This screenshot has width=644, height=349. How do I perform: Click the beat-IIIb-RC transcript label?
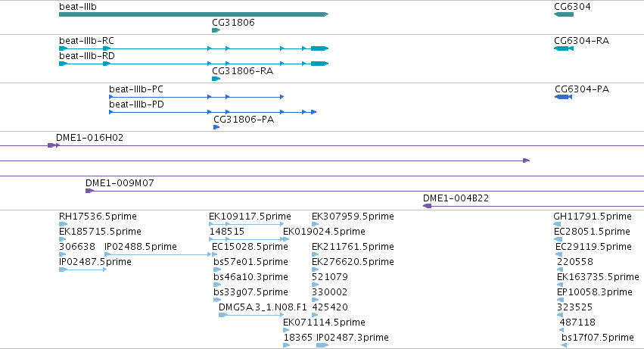tap(87, 41)
